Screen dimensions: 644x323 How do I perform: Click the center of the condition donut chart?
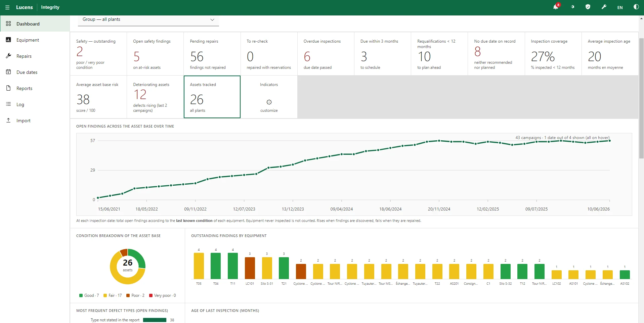point(128,266)
